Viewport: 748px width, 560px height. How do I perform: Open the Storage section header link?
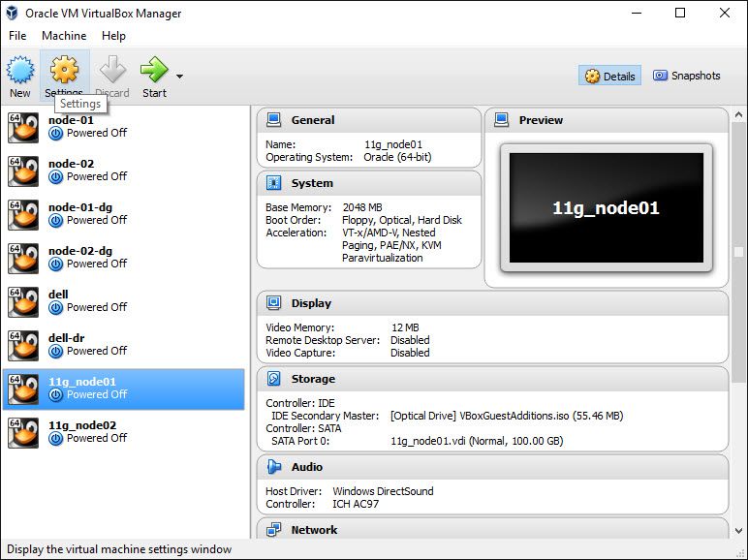coord(313,379)
